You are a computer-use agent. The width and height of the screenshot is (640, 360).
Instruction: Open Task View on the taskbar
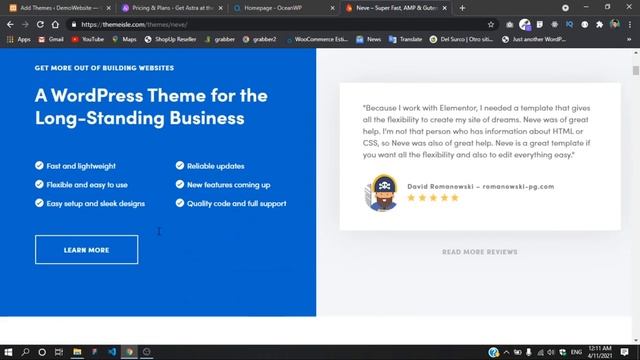[x=59, y=352]
